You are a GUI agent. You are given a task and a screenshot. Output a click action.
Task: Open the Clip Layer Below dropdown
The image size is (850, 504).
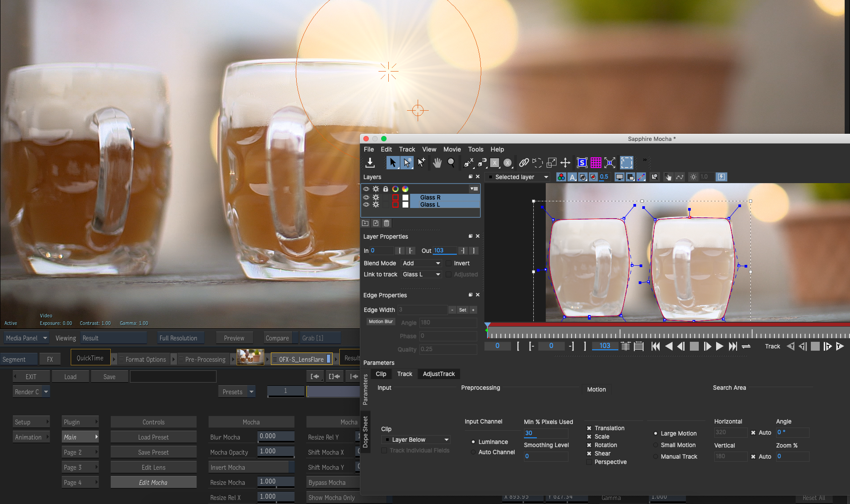416,440
